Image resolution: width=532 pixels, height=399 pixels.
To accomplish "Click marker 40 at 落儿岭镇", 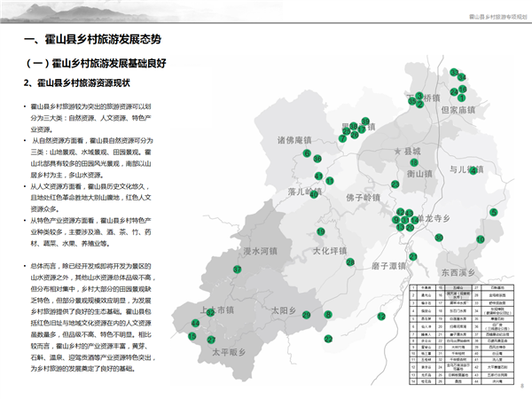I will pyautogui.click(x=314, y=194).
